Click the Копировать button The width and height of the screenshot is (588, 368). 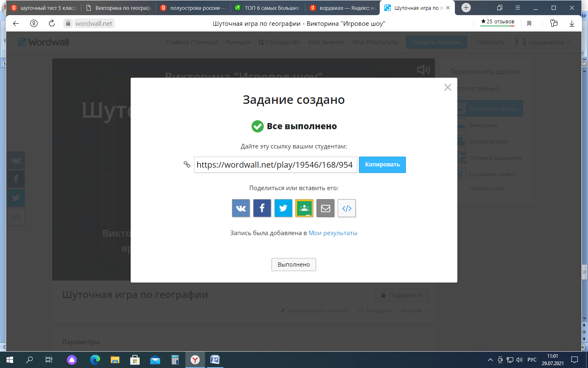382,165
